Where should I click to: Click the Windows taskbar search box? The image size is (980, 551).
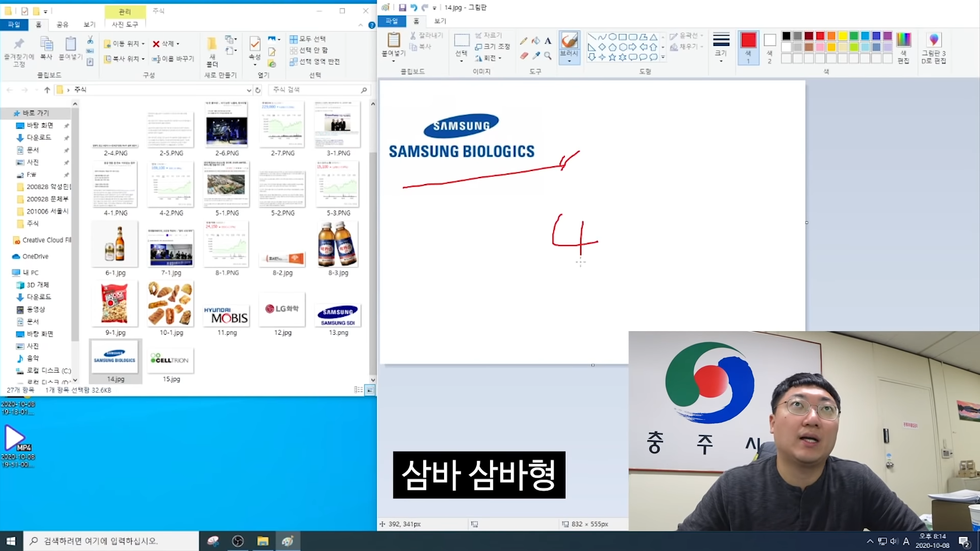click(x=111, y=541)
